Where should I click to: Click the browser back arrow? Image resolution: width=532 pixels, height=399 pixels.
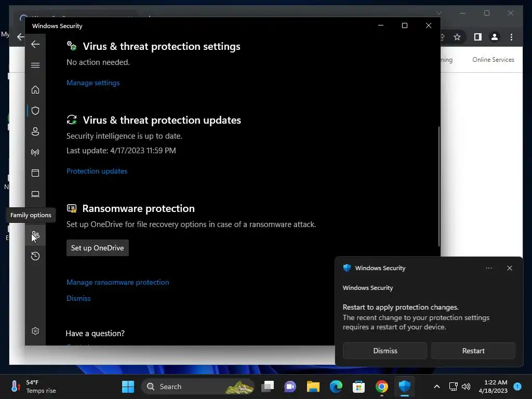pos(21,37)
